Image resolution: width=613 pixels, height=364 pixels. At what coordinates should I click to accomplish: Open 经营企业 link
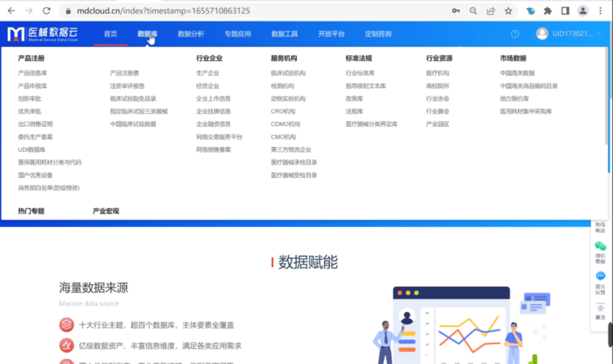[x=208, y=86]
